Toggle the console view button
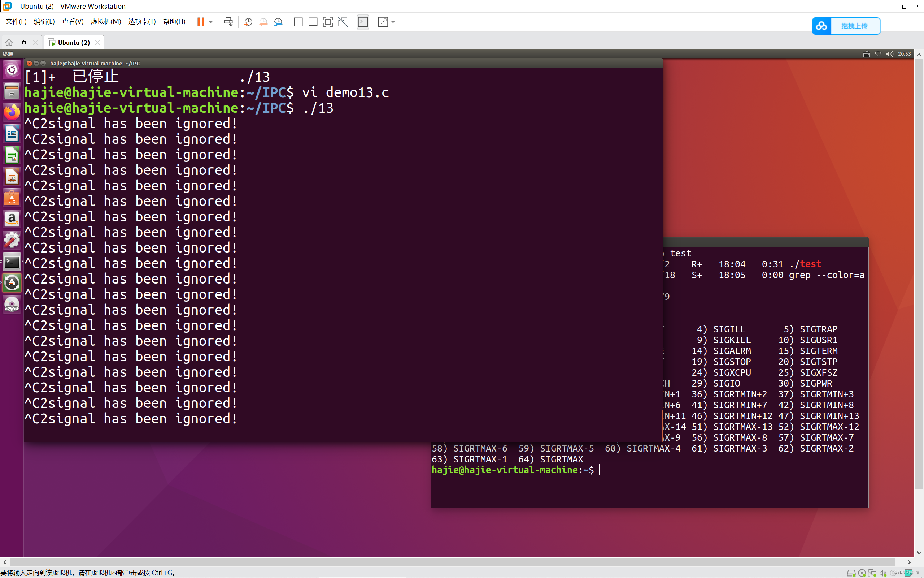This screenshot has width=924, height=578. pyautogui.click(x=363, y=22)
